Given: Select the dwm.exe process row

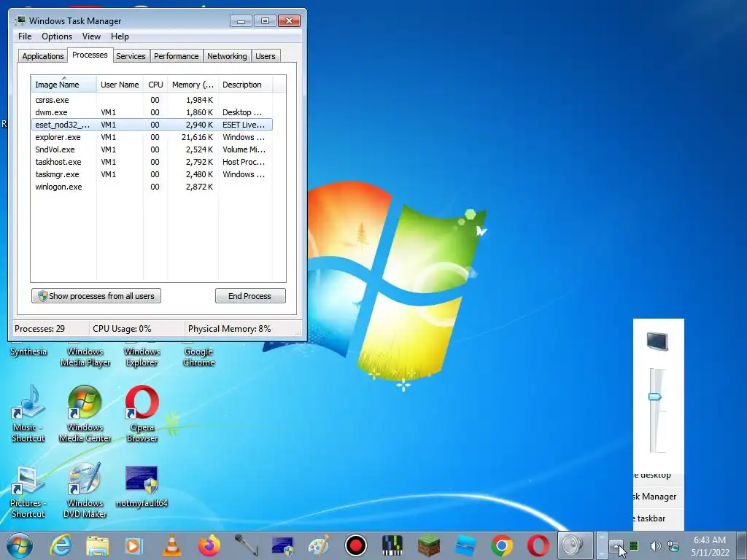Looking at the screenshot, I should [152, 112].
